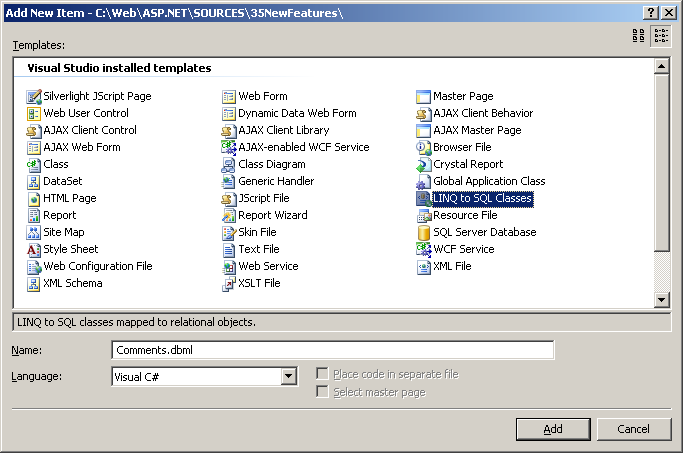683x453 pixels.
Task: Select the 'AJAX-enabled WCF Service' label text
Action: tap(304, 147)
